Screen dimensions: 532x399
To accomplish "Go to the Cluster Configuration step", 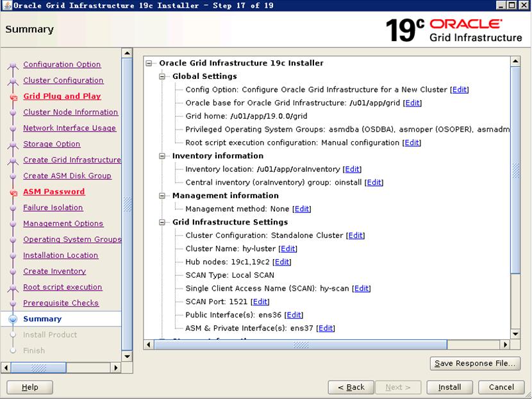I will click(x=63, y=80).
